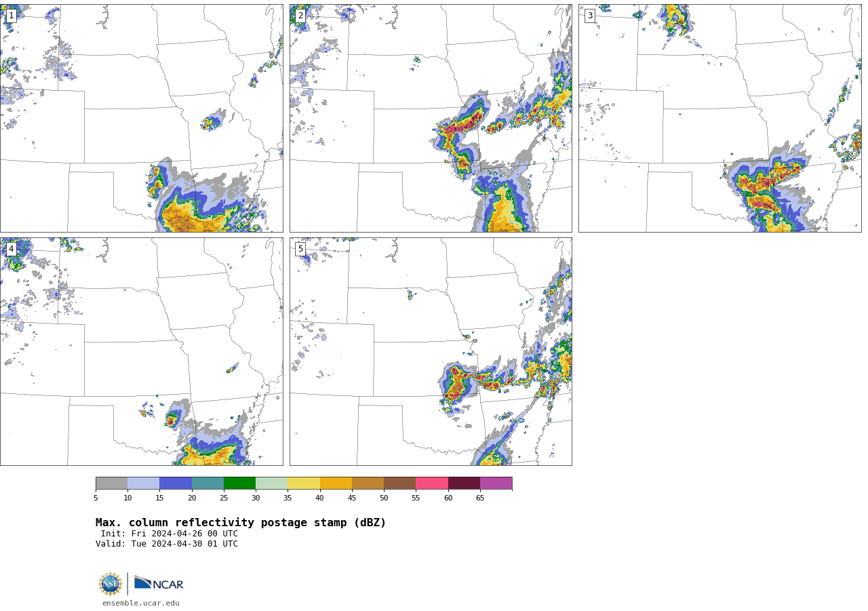Open ensemble member 4 reflectivity map
The width and height of the screenshot is (868, 611).
(142, 351)
